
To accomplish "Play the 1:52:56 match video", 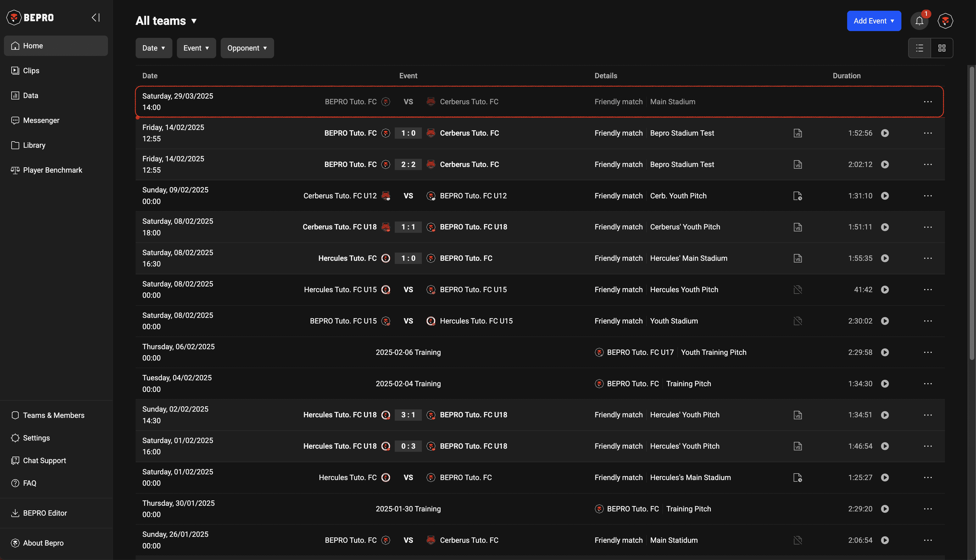I will pyautogui.click(x=885, y=133).
